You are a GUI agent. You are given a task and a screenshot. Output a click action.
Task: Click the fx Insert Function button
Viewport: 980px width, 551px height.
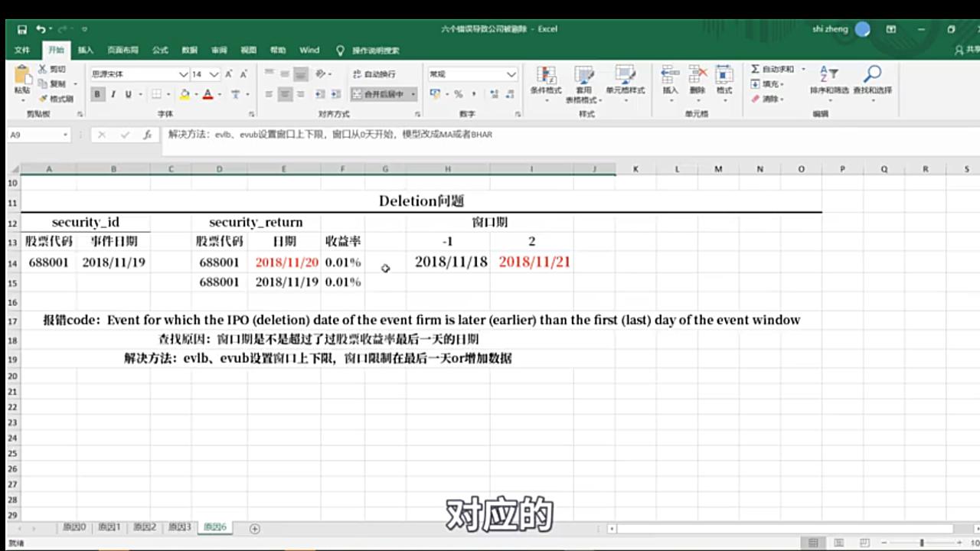click(x=147, y=135)
